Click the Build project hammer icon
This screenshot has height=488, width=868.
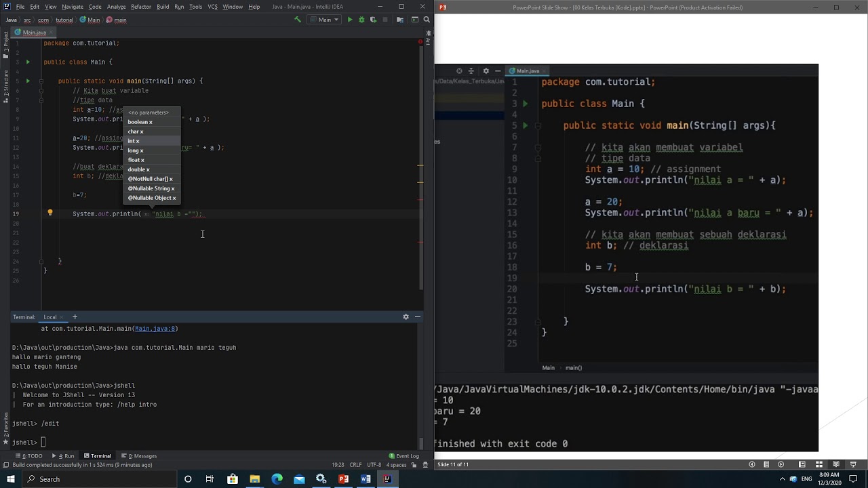297,20
